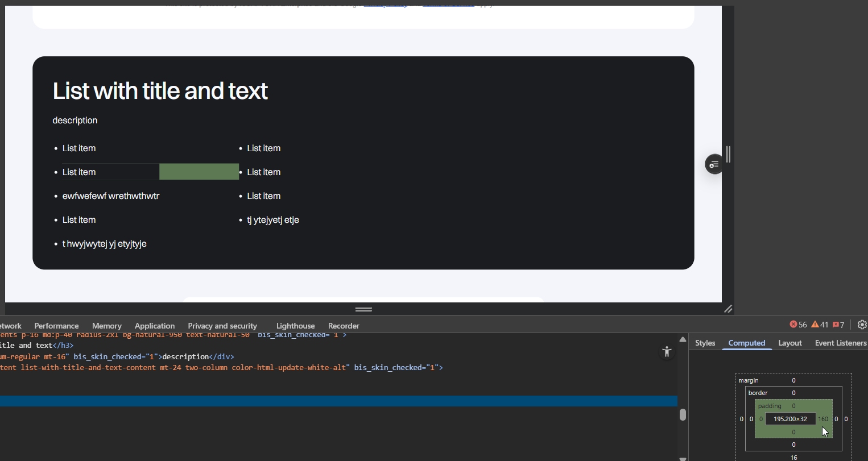Click the yellow warnings count icon

815,325
